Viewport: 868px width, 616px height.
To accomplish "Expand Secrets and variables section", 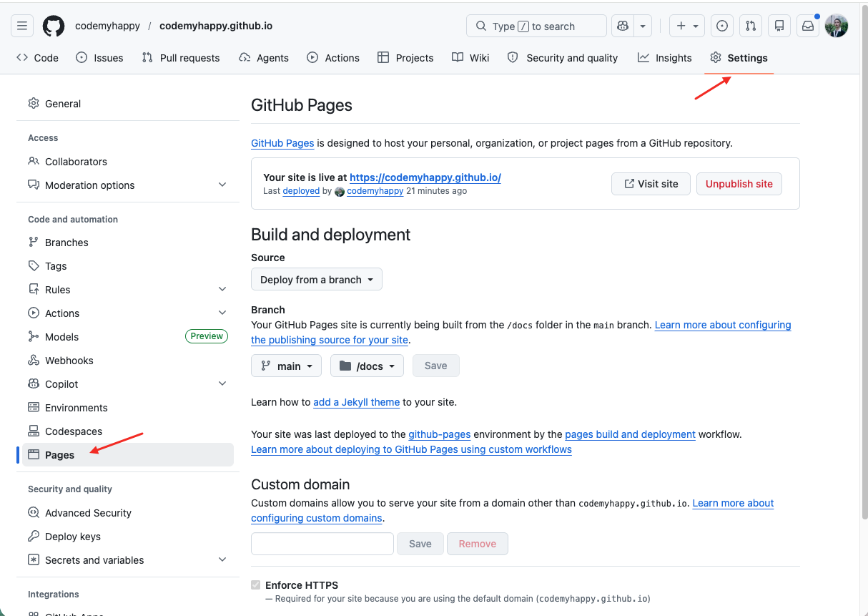I will click(x=222, y=560).
